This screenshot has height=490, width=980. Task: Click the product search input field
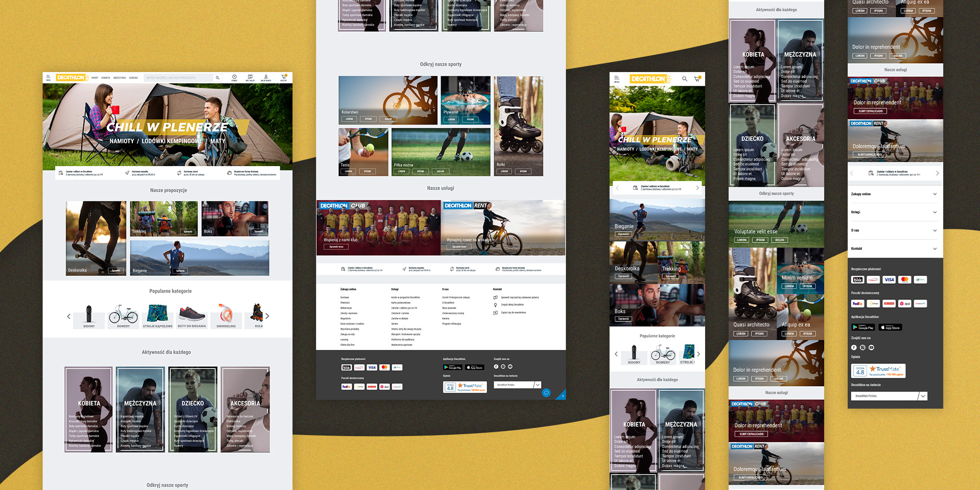[x=179, y=78]
